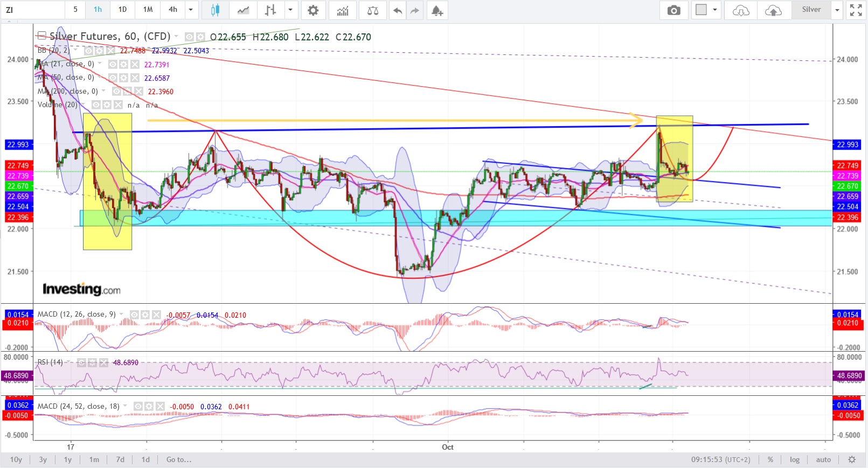
Task: Toggle logarithmic scale mode
Action: click(795, 459)
